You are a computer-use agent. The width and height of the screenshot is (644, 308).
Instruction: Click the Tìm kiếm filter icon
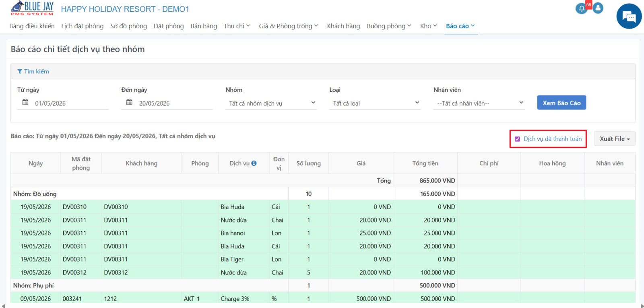point(20,71)
